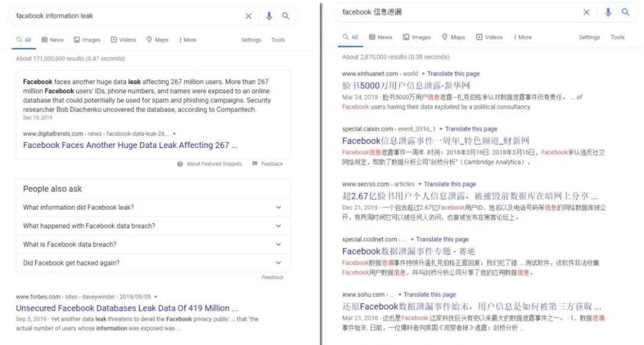Click the About Featured Snippets help icon
The height and width of the screenshot is (345, 644).
coord(180,164)
